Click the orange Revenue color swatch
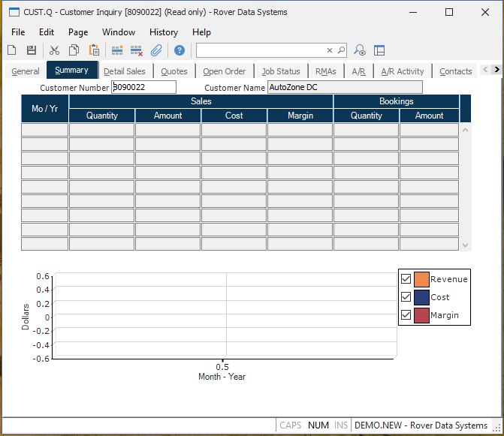This screenshot has height=436, width=504. click(x=421, y=279)
